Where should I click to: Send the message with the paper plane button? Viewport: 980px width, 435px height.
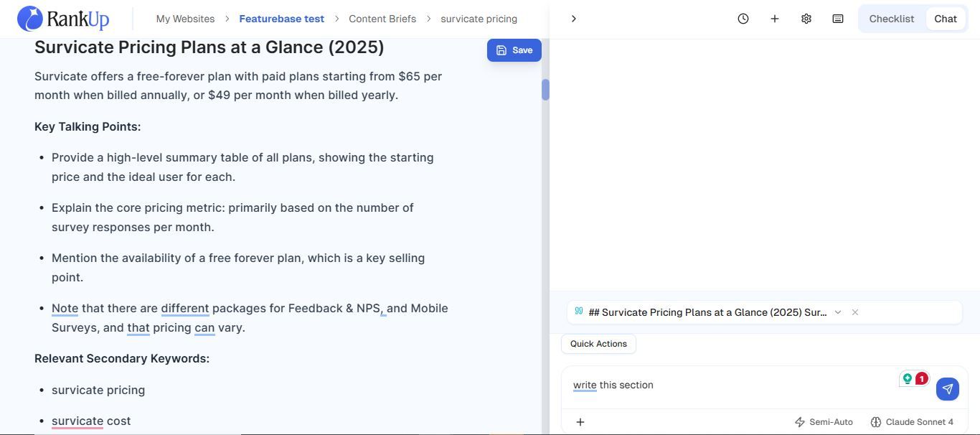coord(948,389)
